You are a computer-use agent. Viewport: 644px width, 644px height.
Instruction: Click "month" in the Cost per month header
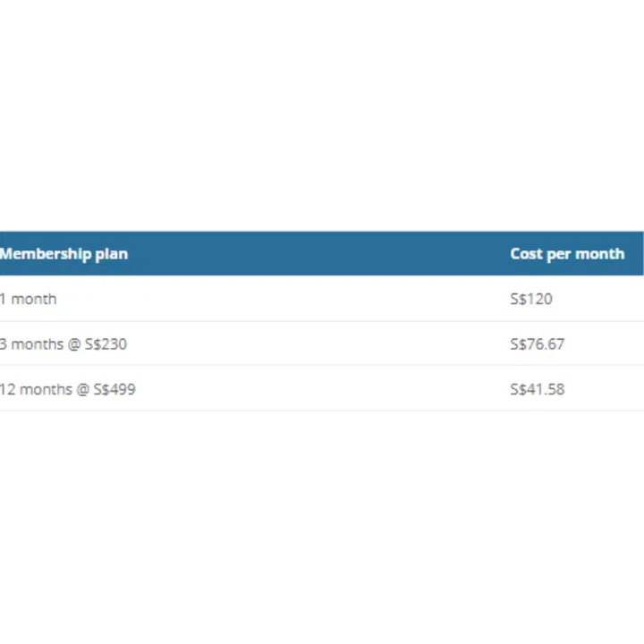tap(600, 254)
